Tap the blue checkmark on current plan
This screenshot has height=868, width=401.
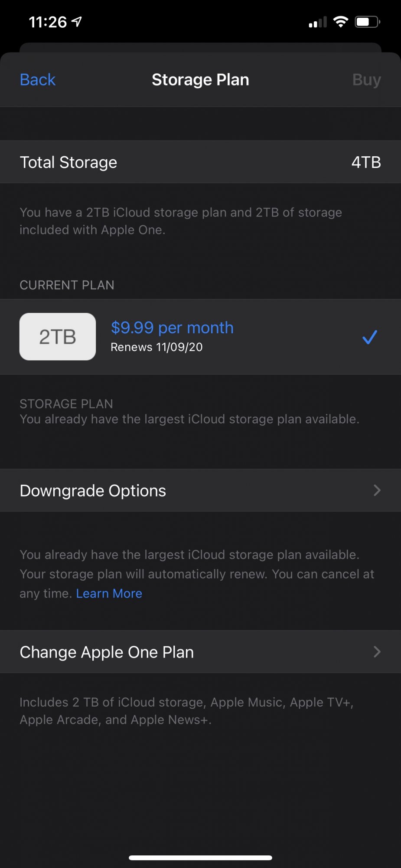point(370,337)
